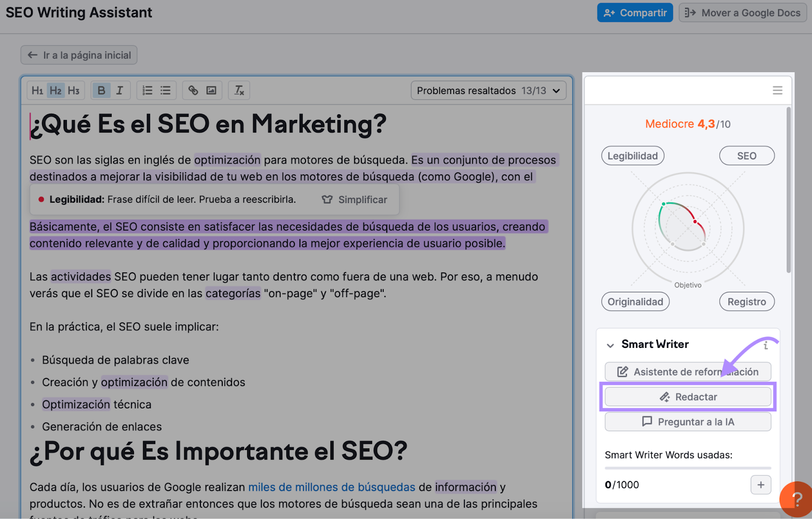Open the Smart Writer info tooltip
Image resolution: width=812 pixels, height=519 pixels.
(765, 345)
